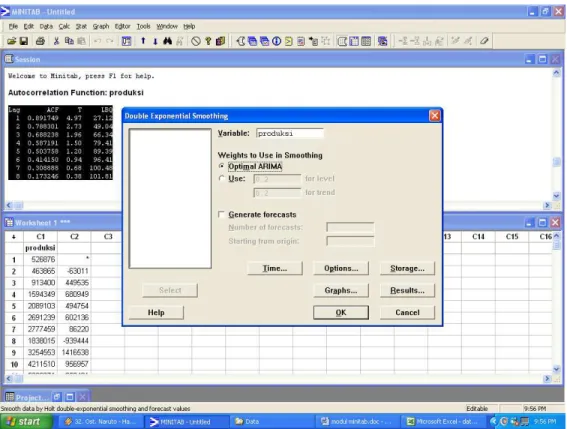Click the Show Info blue circle icon

tap(277, 41)
